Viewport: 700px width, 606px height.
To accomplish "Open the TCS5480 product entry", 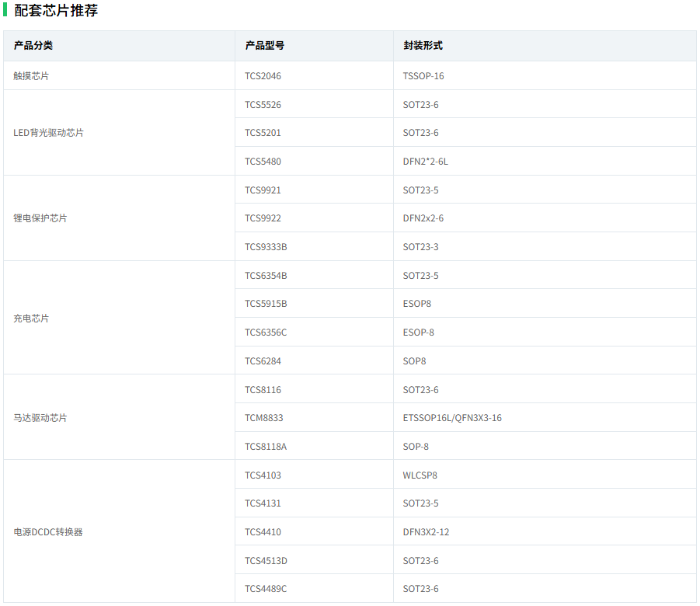I will tap(263, 162).
